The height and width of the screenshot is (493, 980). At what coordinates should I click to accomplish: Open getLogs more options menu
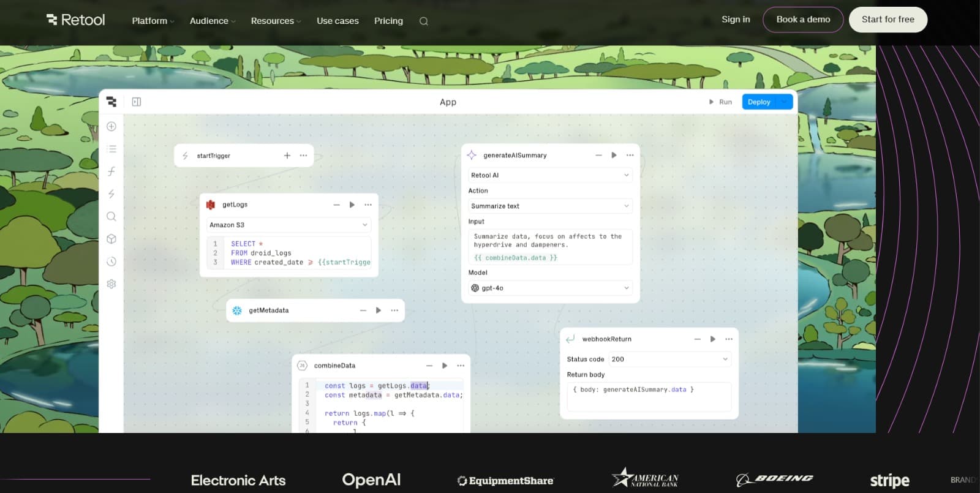tap(368, 205)
